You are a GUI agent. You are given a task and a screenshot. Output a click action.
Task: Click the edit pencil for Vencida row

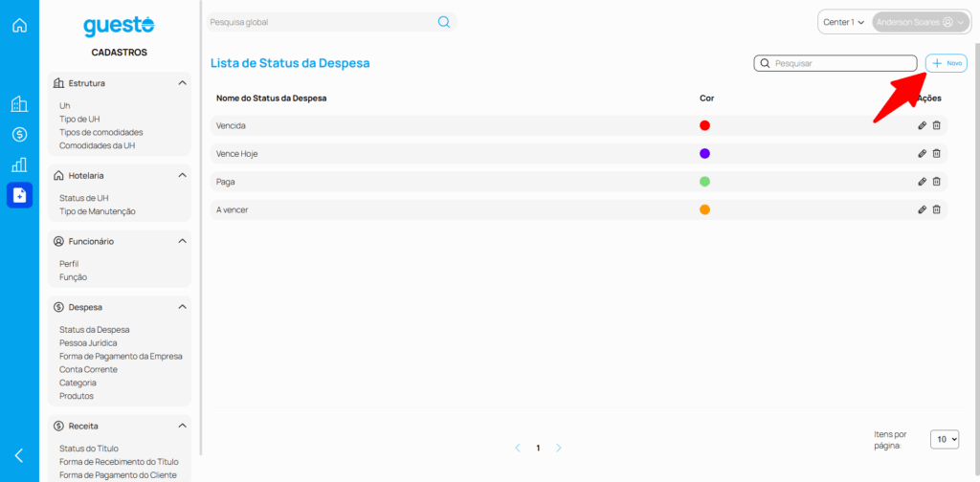coord(922,125)
